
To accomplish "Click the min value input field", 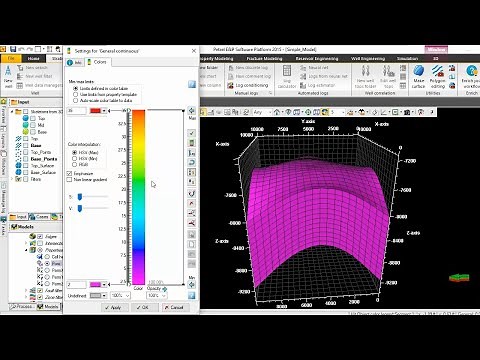I will coord(76,285).
